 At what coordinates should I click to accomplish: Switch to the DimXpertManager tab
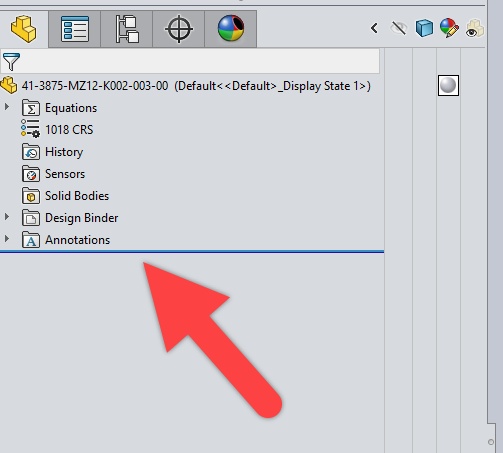click(179, 29)
